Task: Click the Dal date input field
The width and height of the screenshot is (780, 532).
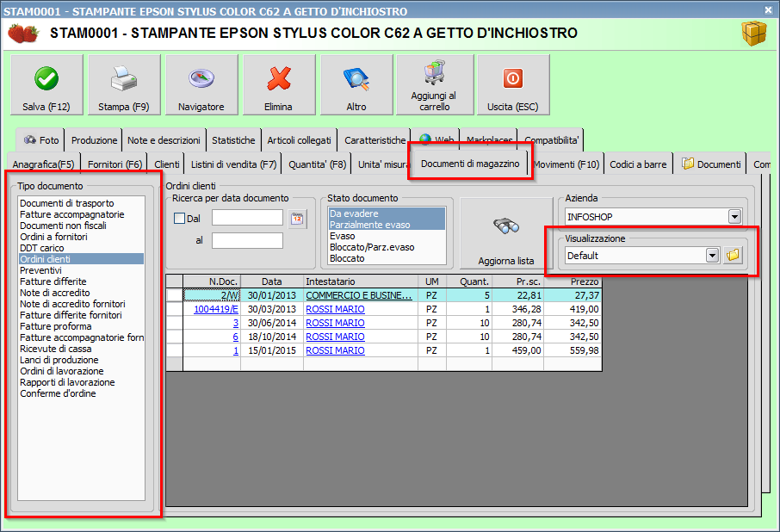Action: [247, 218]
